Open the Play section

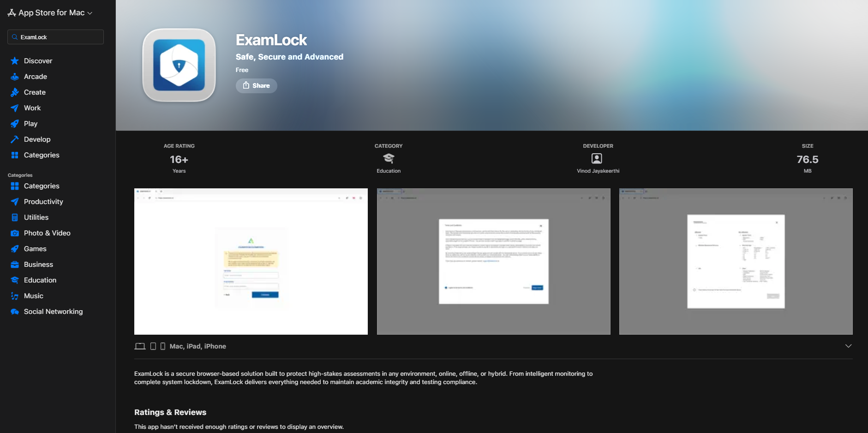click(x=30, y=124)
